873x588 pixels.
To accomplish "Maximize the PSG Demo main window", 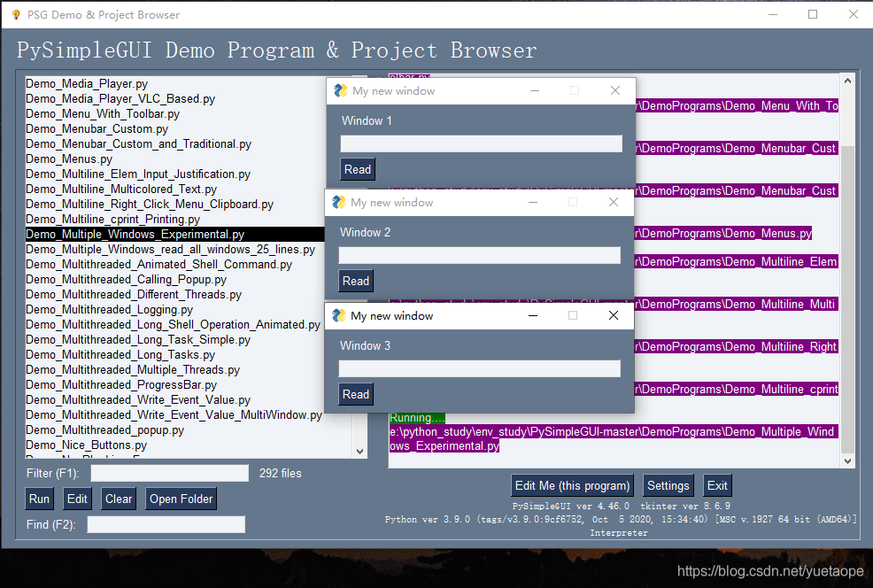I will point(813,14).
